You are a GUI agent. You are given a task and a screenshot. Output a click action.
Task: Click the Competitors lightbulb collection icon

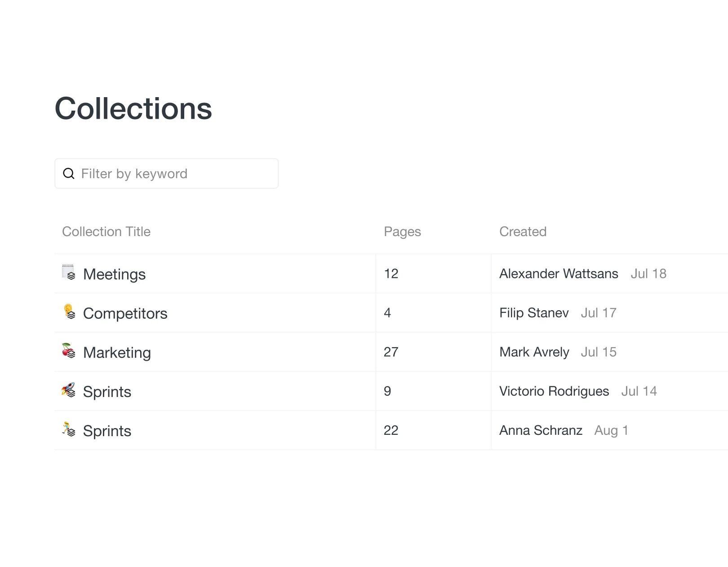(69, 311)
